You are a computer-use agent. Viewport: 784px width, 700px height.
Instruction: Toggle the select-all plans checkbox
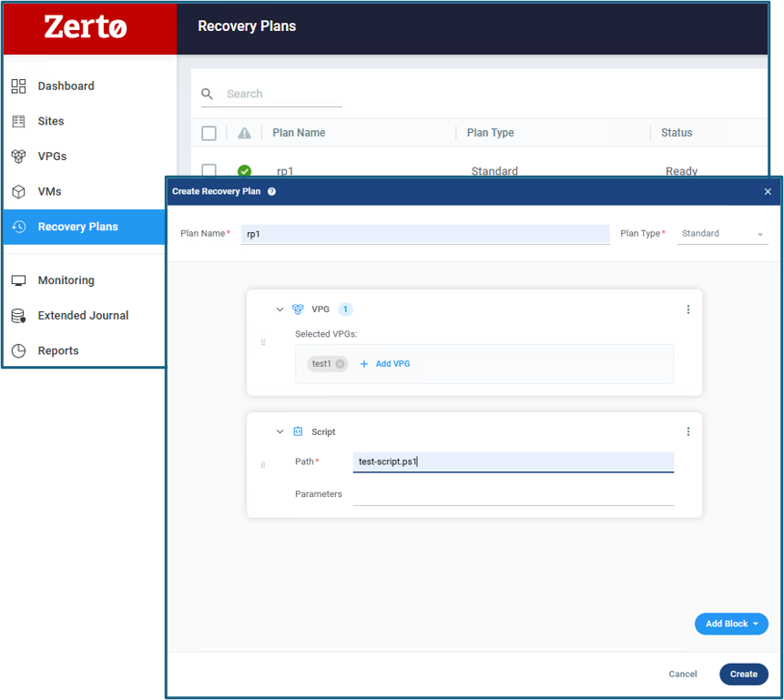pyautogui.click(x=209, y=133)
